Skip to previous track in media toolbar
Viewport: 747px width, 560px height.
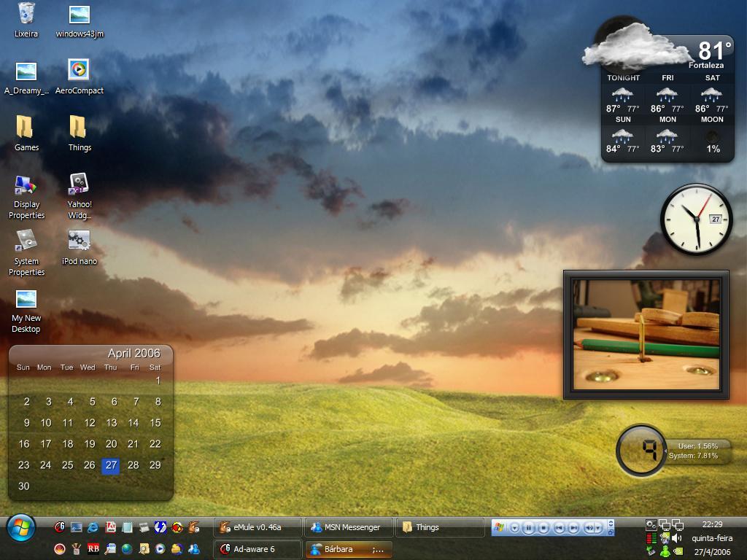[x=560, y=528]
